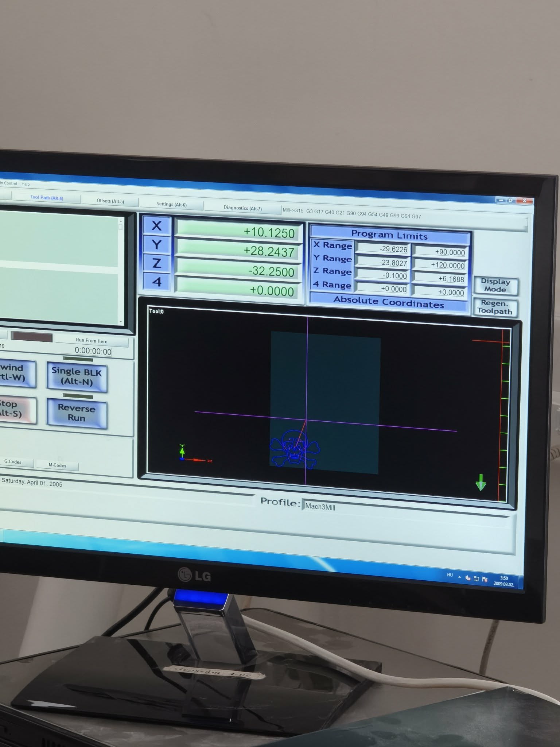Screen dimensions: 560x747
Task: Close the Mach3 window
Action: pos(525,201)
